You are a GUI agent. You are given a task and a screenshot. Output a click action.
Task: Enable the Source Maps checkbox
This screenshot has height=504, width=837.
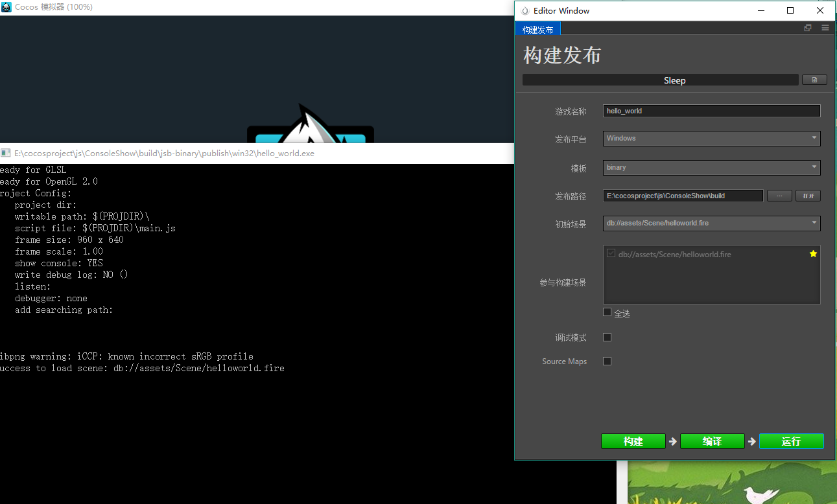click(607, 361)
